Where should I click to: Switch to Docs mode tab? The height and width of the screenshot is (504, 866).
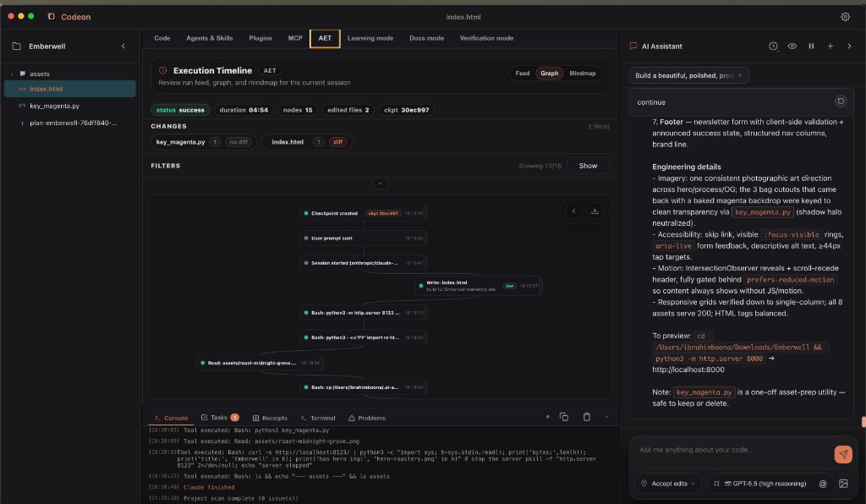(426, 38)
